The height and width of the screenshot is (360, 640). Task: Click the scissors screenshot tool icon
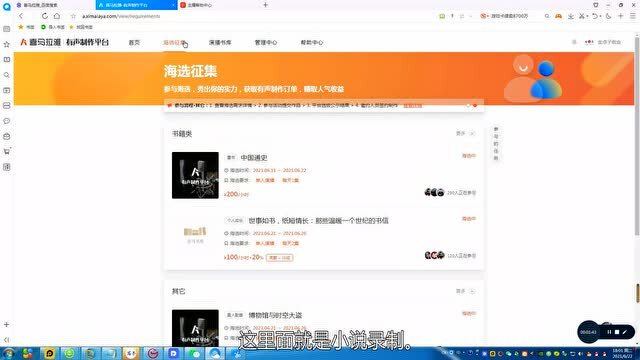click(x=582, y=16)
